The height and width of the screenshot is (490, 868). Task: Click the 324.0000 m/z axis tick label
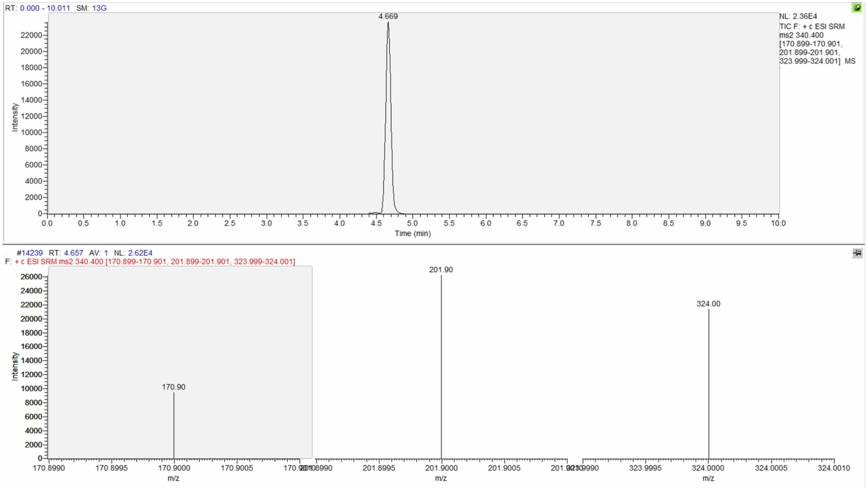coord(708,468)
